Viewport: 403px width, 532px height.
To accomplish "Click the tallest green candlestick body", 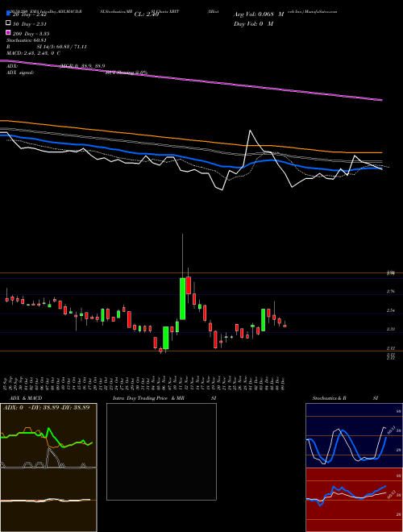I will (x=182, y=298).
